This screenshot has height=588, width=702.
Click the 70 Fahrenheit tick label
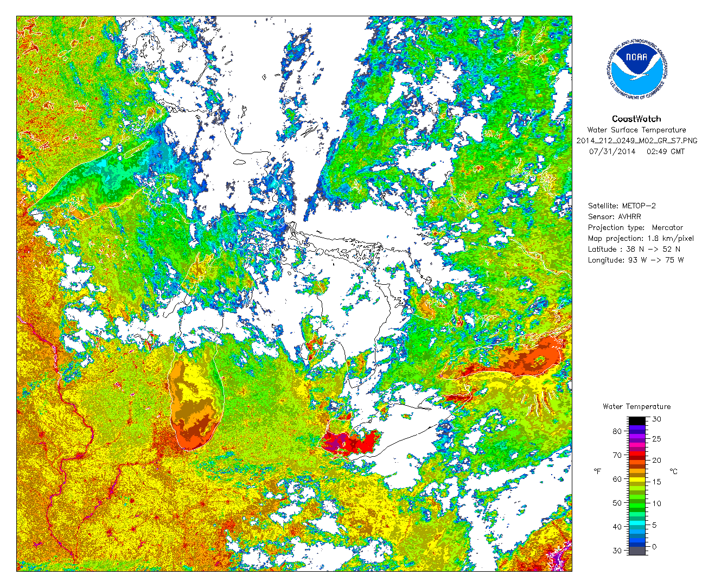click(617, 456)
